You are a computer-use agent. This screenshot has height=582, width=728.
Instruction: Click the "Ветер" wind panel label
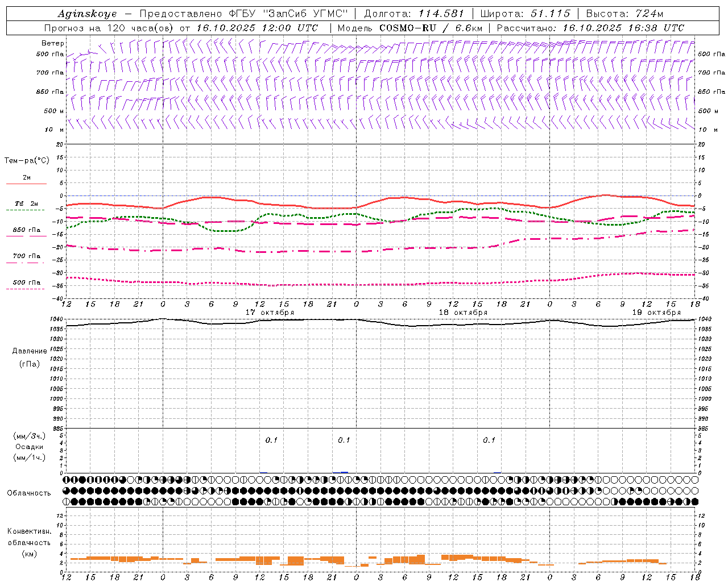point(53,43)
